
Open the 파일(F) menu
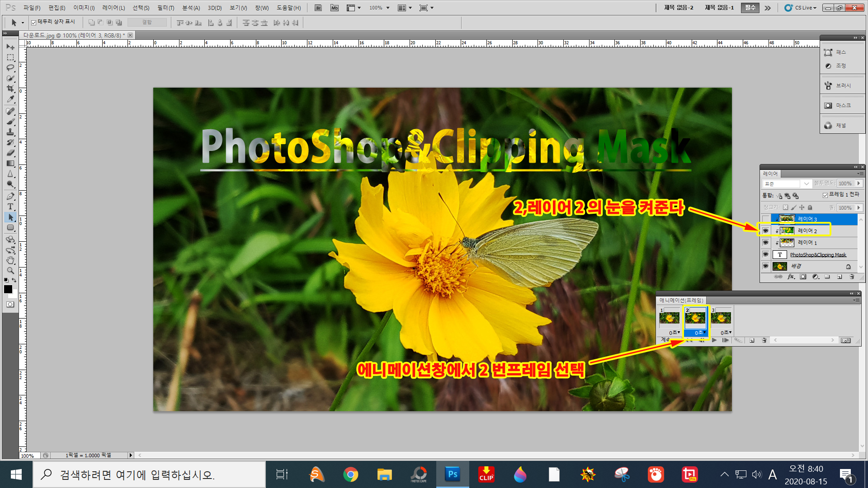coord(32,8)
